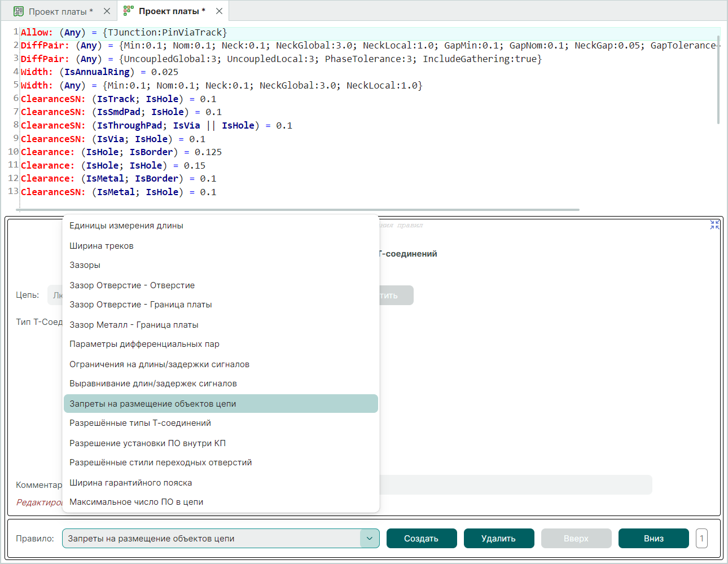Click the "Правило" combo box field
The image size is (728, 564).
pos(212,539)
